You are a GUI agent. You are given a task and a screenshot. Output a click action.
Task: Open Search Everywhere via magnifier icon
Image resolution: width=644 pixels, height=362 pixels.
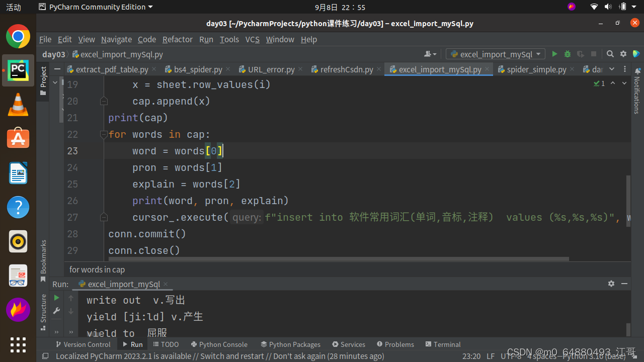610,54
